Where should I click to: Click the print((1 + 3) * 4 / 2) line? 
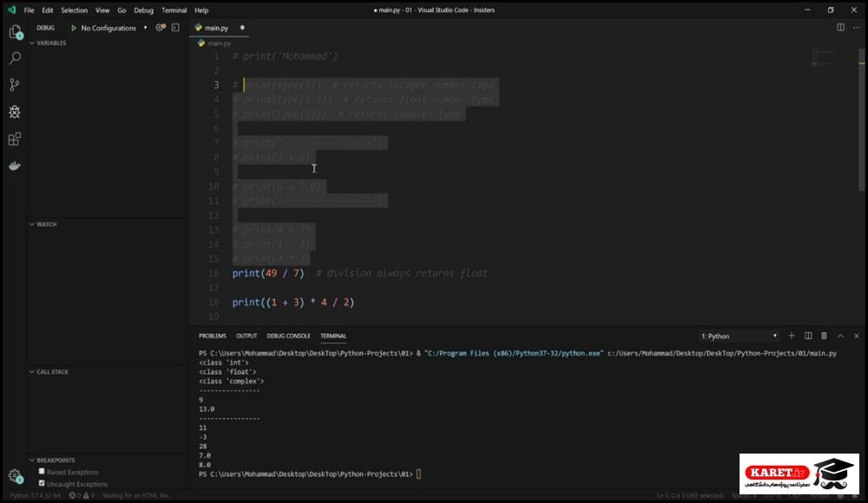[293, 302]
